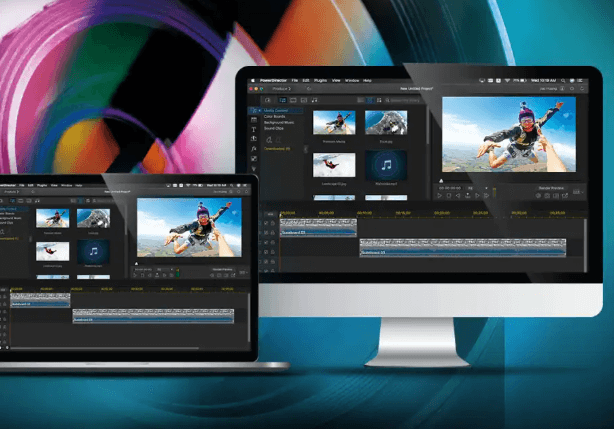Switch library to large grid view icon on monitor
614x429 pixels.
pyautogui.click(x=379, y=100)
